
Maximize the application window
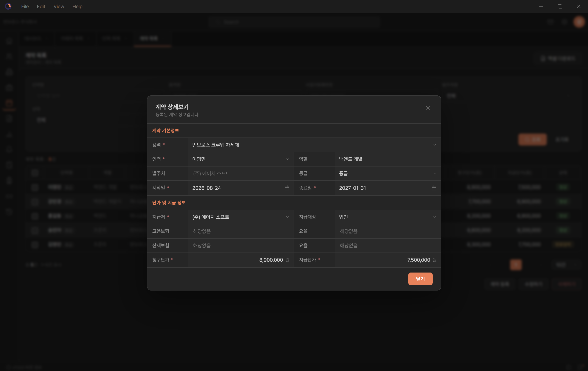(x=560, y=6)
